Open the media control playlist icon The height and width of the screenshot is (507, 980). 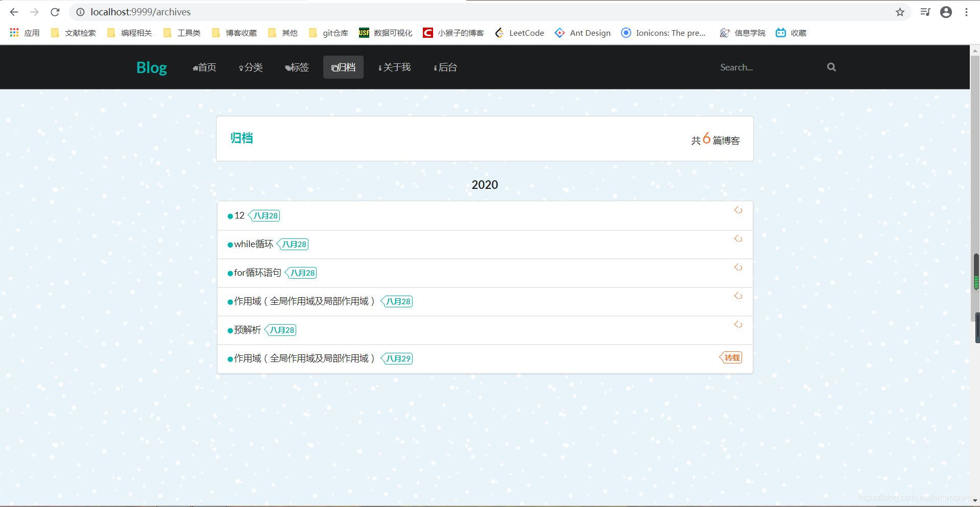tap(925, 12)
